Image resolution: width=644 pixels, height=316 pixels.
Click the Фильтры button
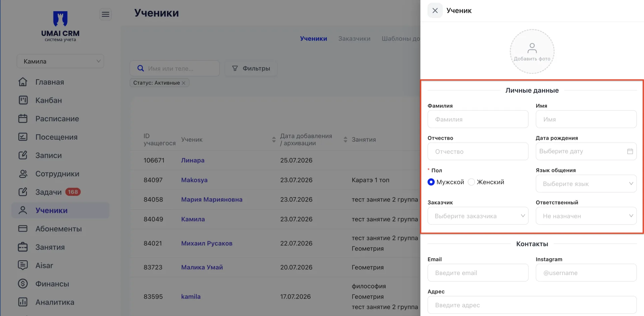pyautogui.click(x=251, y=68)
